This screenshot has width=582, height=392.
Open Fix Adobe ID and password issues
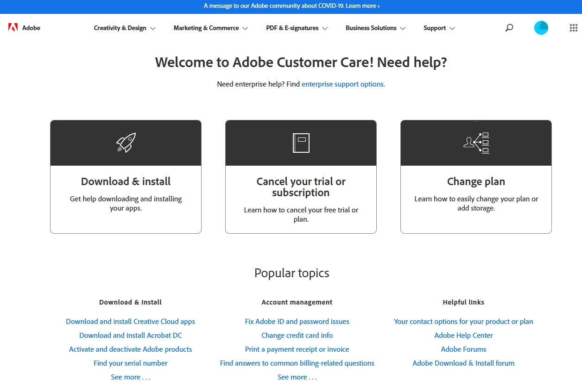coord(297,321)
